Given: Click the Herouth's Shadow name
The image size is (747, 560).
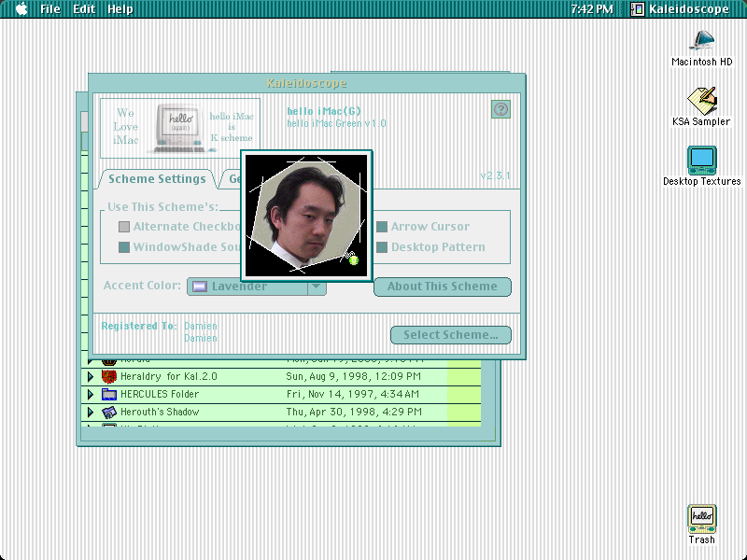Looking at the screenshot, I should point(160,412).
